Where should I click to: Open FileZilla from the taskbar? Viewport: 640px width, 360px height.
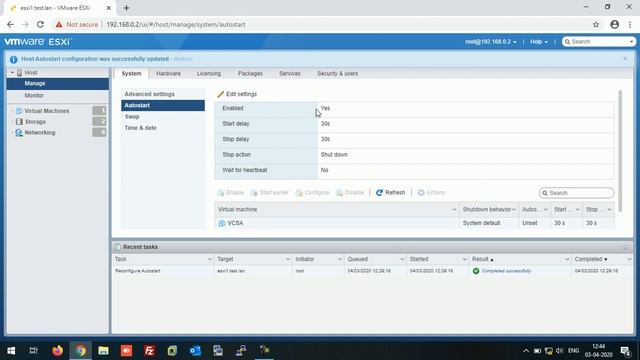tap(149, 351)
